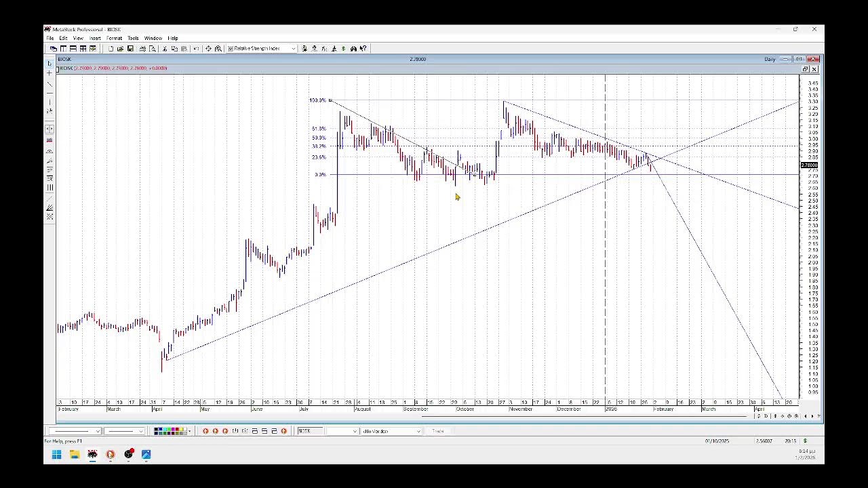
Task: Click the 50.0% Fibonacci level label
Action: (319, 138)
